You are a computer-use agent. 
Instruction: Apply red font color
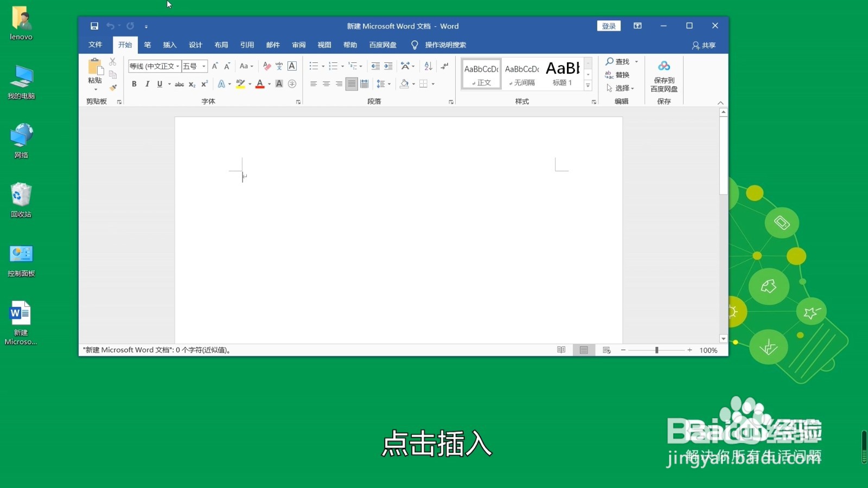pyautogui.click(x=260, y=84)
